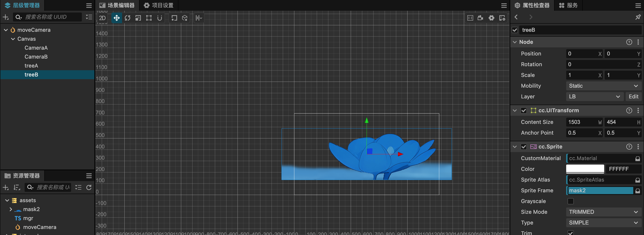
Task: Open the Mobility dropdown
Action: click(604, 86)
